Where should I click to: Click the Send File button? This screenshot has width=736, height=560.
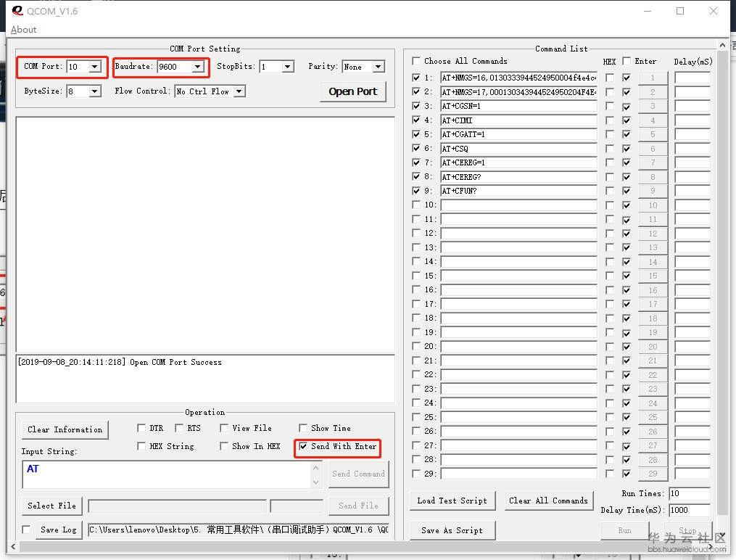click(x=359, y=506)
